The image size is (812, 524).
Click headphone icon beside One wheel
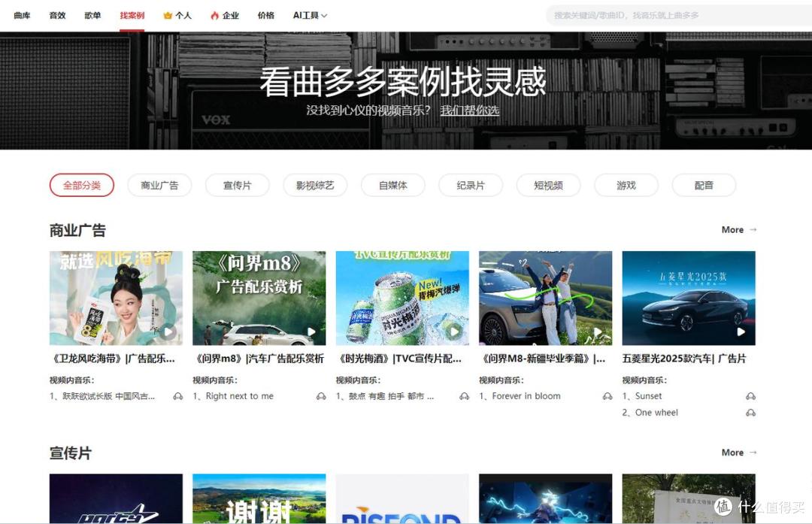751,413
